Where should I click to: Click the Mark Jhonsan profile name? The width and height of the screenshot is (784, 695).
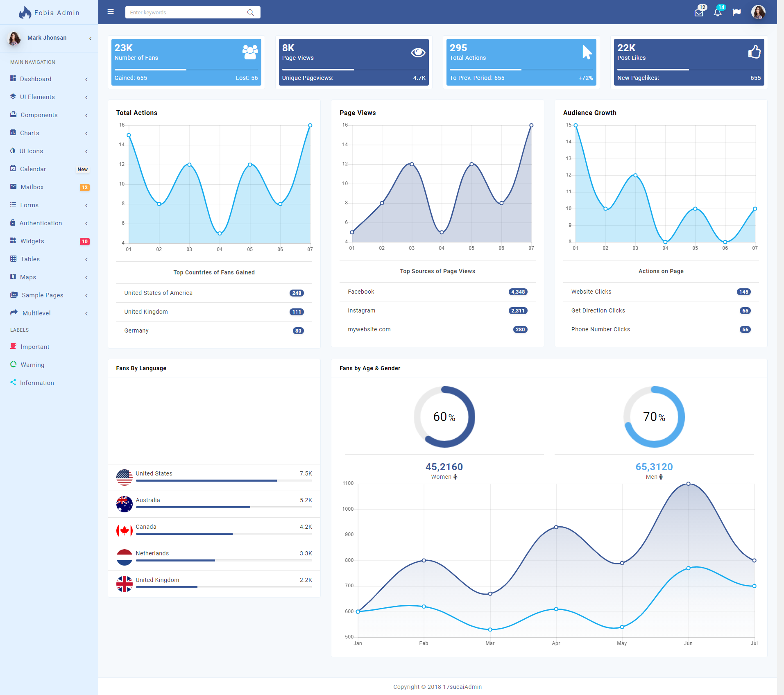(47, 38)
